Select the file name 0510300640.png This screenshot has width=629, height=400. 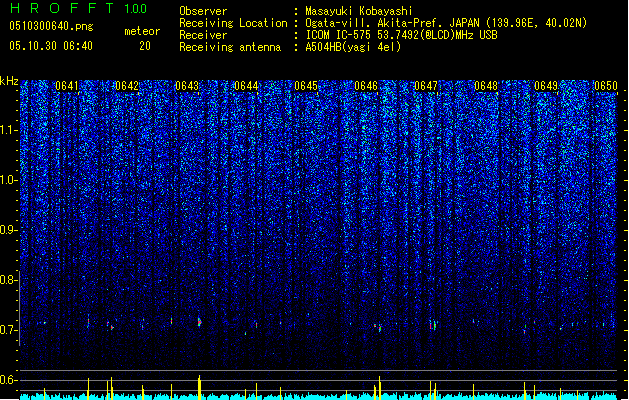point(51,26)
